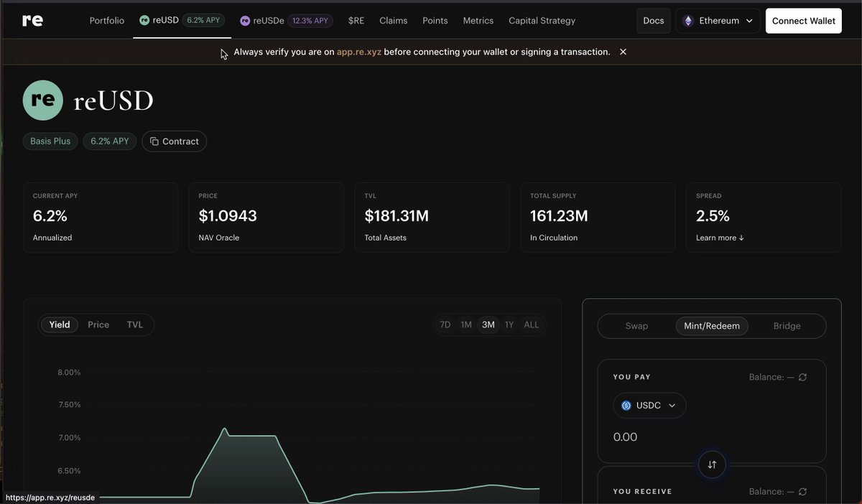Click the You Pay balance text
The width and height of the screenshot is (862, 504).
[771, 377]
